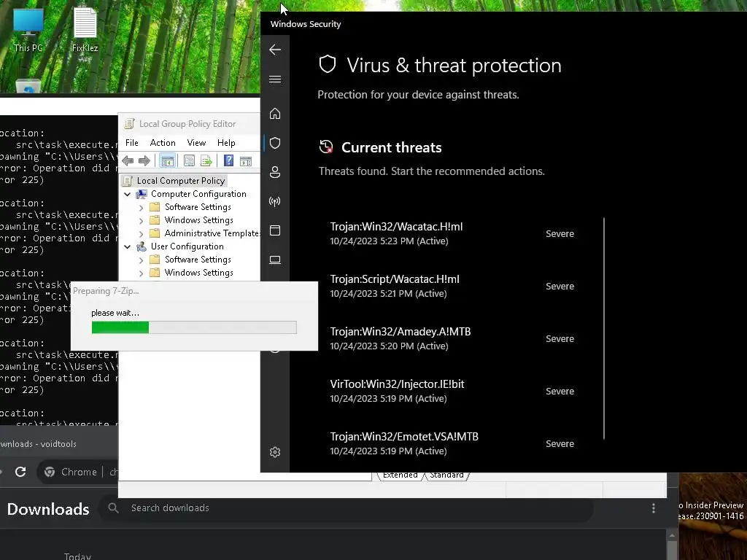Click Current threats list scrollbar
This screenshot has width=747, height=560.
pyautogui.click(x=603, y=329)
